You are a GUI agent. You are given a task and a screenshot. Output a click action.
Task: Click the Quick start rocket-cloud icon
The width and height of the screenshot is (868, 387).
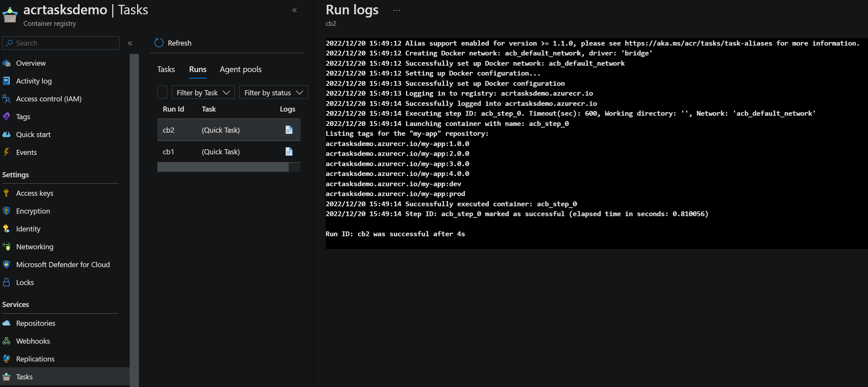(6, 135)
